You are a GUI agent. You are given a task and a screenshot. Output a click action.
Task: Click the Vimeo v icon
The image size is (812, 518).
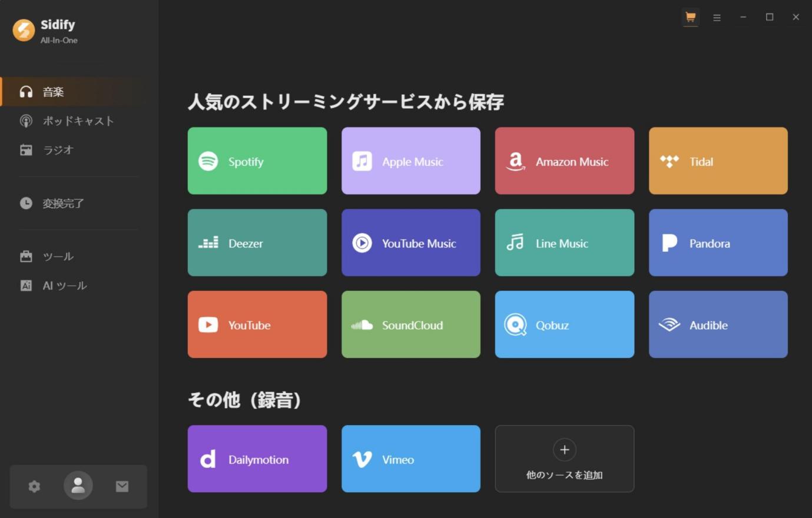362,459
